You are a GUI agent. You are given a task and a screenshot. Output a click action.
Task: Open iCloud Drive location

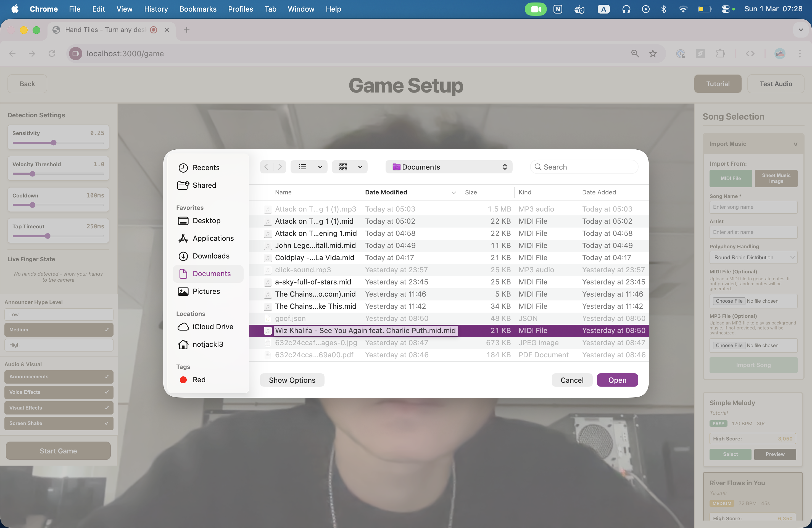click(213, 326)
